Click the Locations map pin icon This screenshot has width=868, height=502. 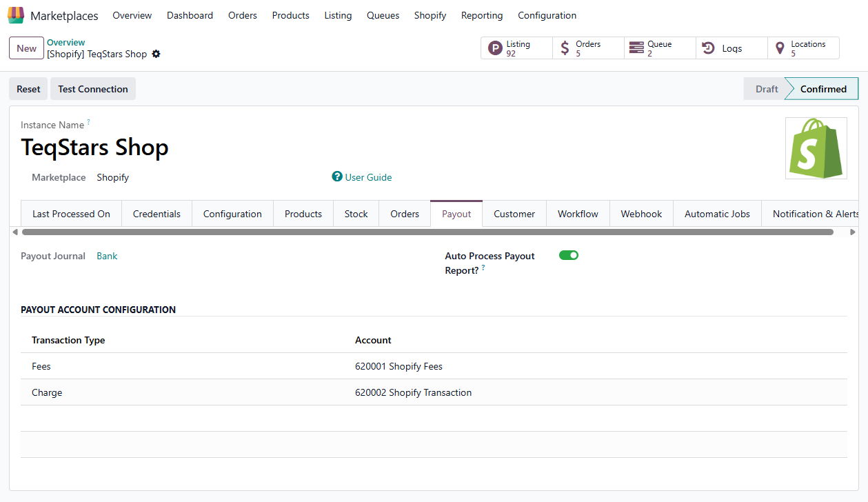click(x=780, y=48)
